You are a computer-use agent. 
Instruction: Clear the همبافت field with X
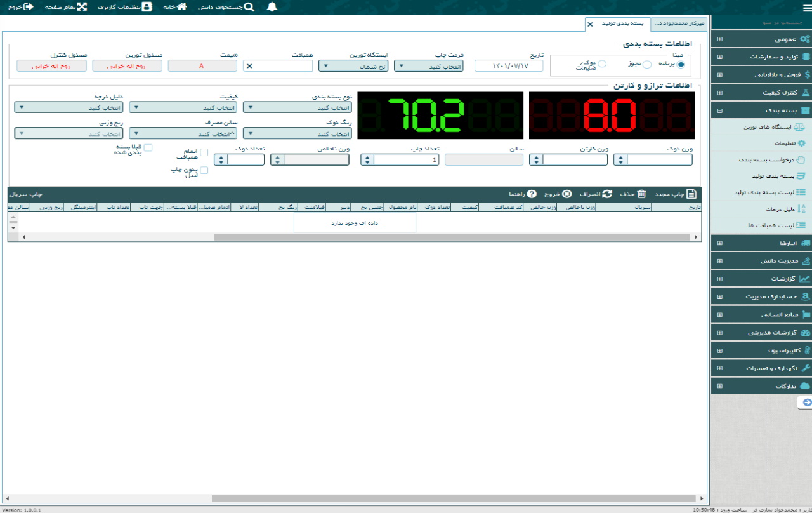(249, 66)
